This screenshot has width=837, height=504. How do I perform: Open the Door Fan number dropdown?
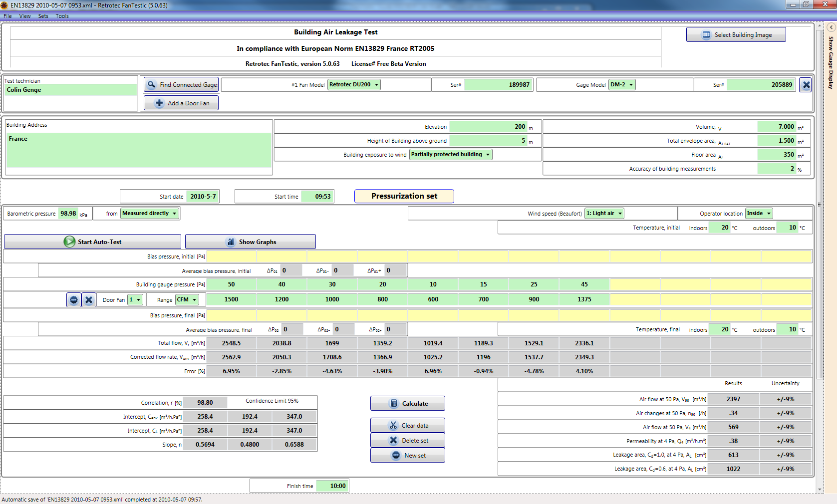(x=135, y=300)
